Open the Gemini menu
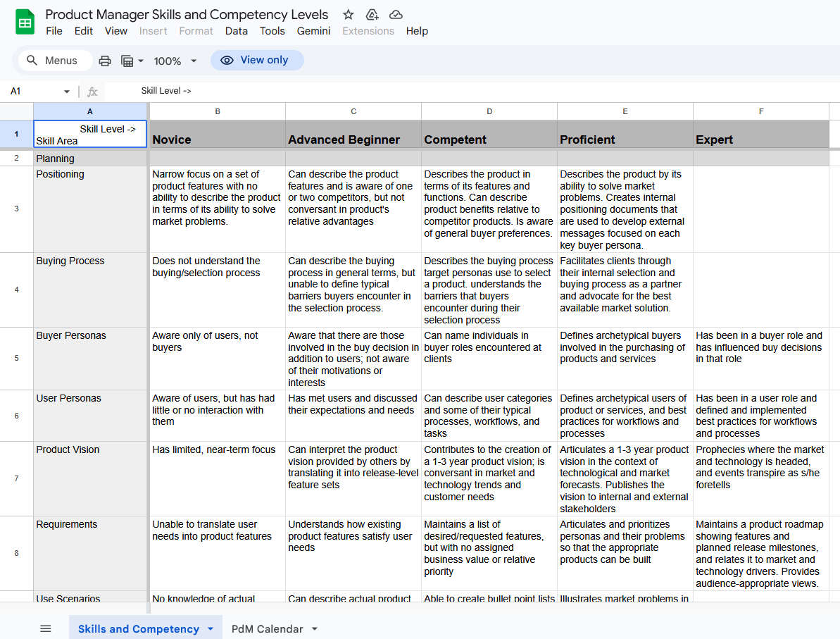Viewport: 840px width, 639px height. click(x=313, y=31)
